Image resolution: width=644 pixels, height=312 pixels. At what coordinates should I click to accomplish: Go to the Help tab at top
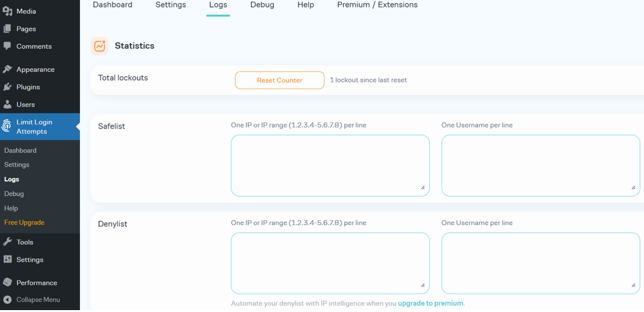[306, 5]
